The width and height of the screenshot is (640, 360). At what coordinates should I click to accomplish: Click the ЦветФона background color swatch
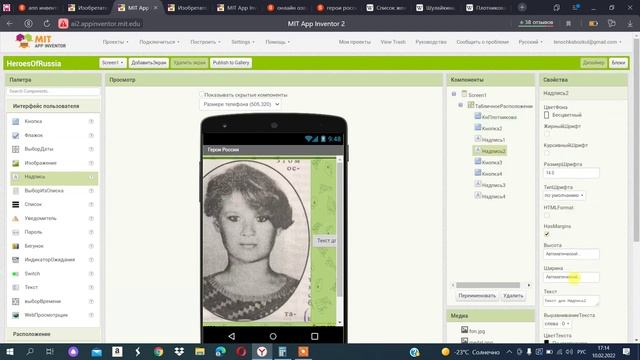547,115
